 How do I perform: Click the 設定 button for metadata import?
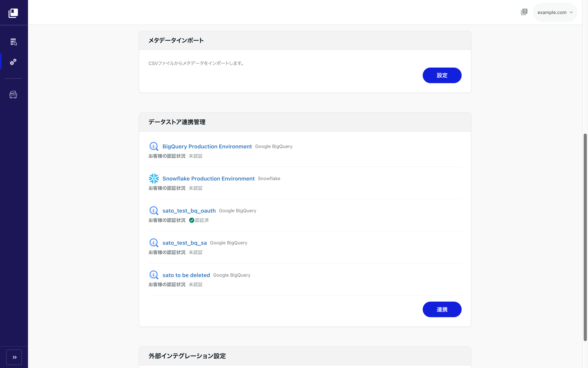point(442,75)
